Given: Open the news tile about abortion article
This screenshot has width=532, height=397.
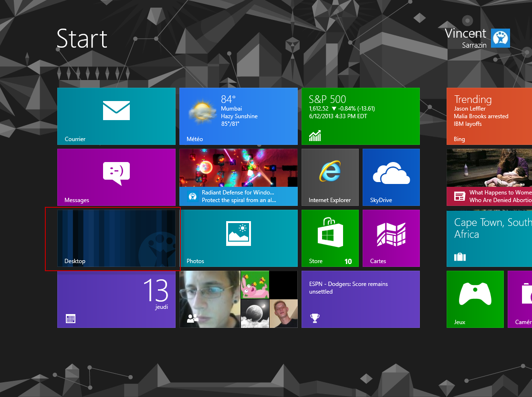Looking at the screenshot, I should click(x=489, y=177).
